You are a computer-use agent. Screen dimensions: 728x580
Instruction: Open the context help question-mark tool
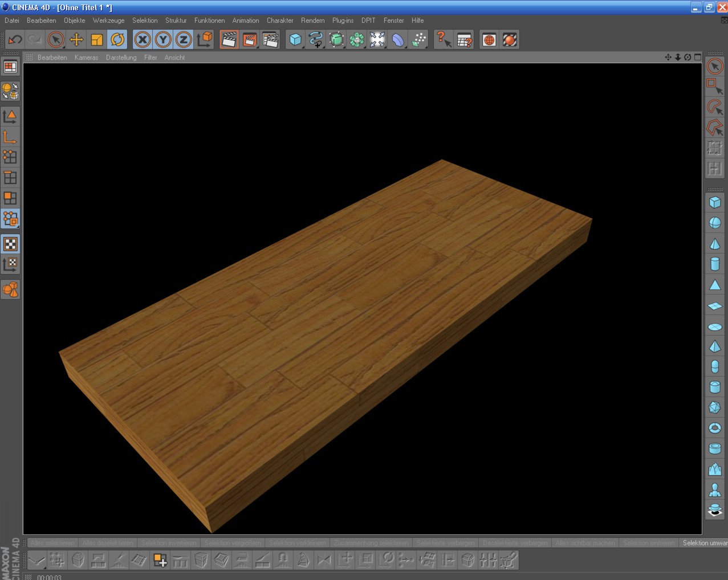[443, 40]
